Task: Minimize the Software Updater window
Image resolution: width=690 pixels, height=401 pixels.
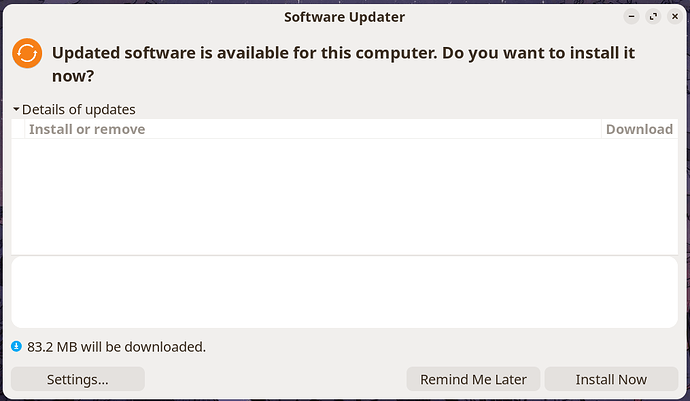Action: click(x=632, y=17)
